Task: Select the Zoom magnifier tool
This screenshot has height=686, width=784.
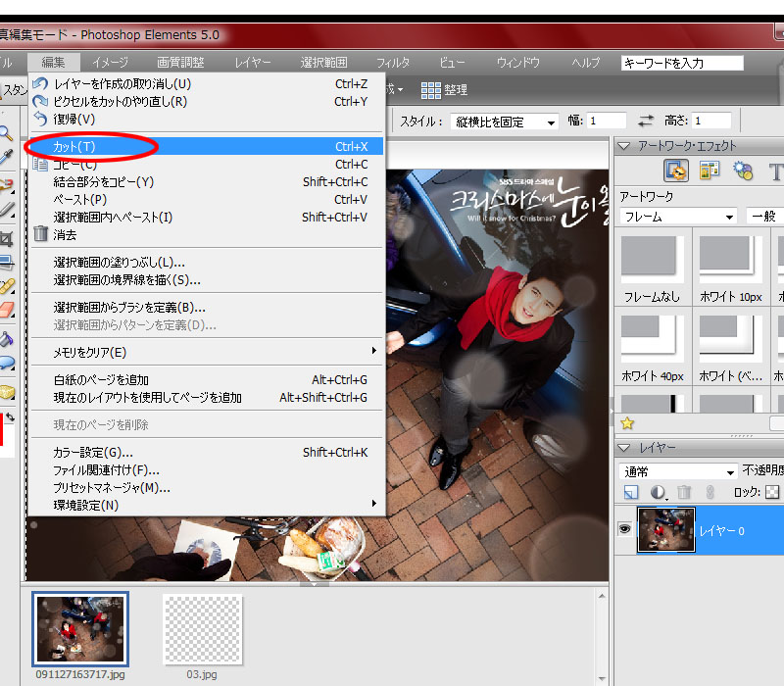Action: point(6,133)
